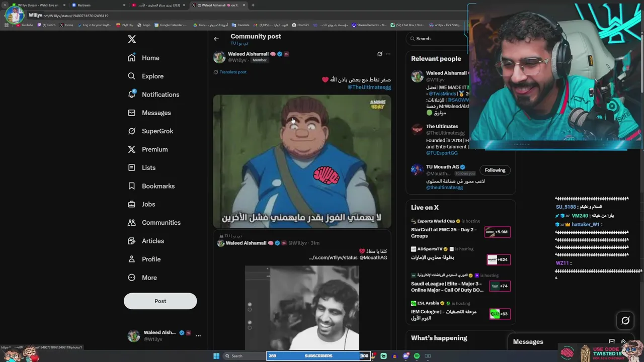Click the Windows Start button
The image size is (644, 362).
coord(216,356)
